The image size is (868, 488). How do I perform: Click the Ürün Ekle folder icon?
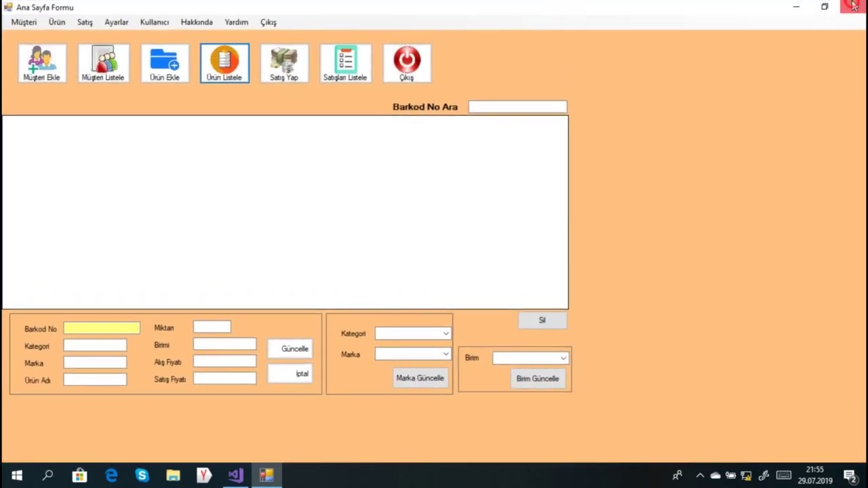165,63
